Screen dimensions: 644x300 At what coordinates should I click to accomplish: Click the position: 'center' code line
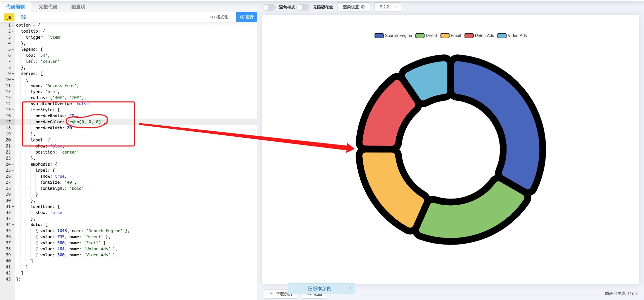(57, 152)
